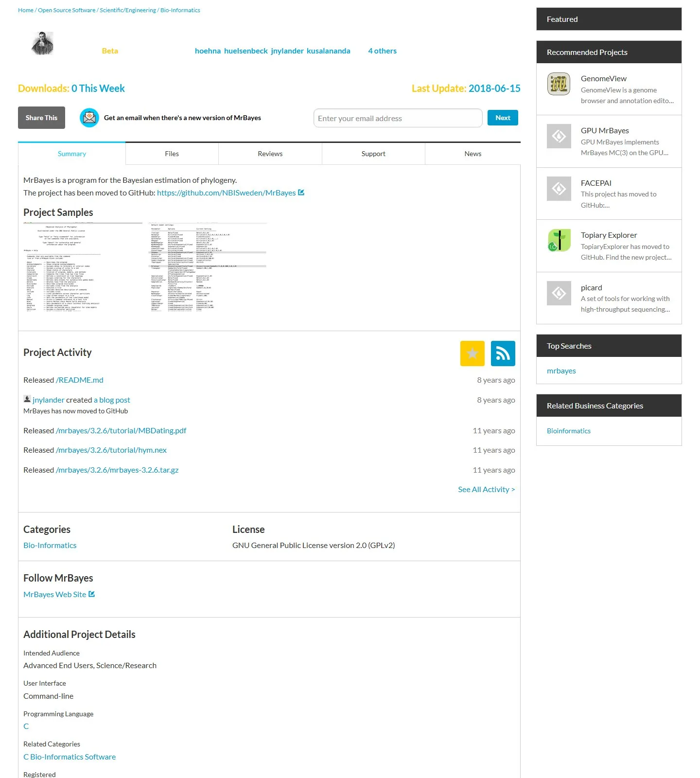Click 'MrBayes has now moved to GitHub' text
700x778 pixels.
click(76, 411)
